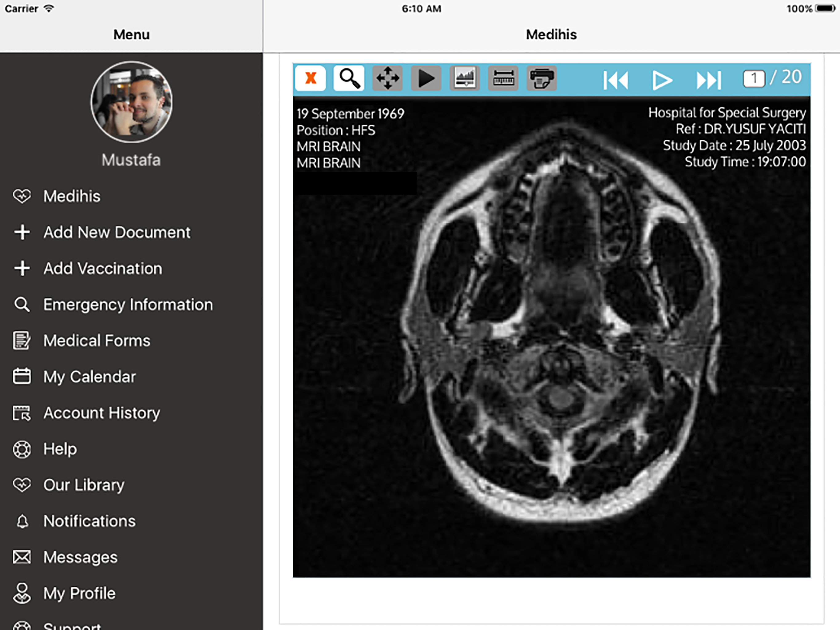Open My Profile from side menu
Viewport: 840px width, 630px height.
click(x=131, y=593)
